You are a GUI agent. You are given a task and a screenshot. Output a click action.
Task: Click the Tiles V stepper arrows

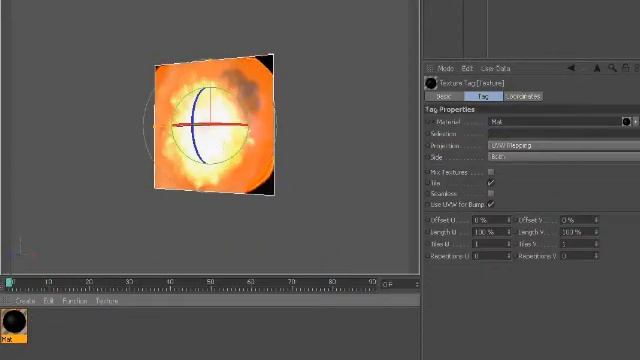tap(596, 244)
